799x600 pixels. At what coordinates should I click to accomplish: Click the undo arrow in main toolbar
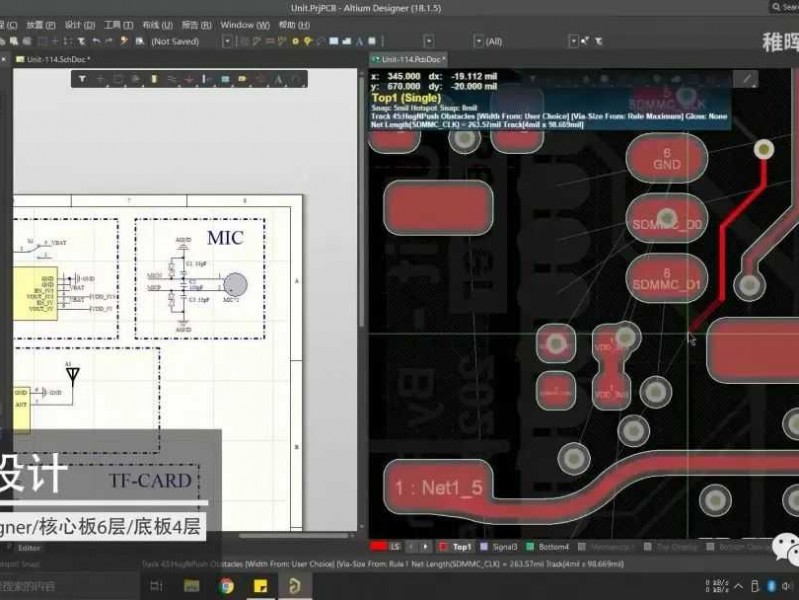[96, 41]
